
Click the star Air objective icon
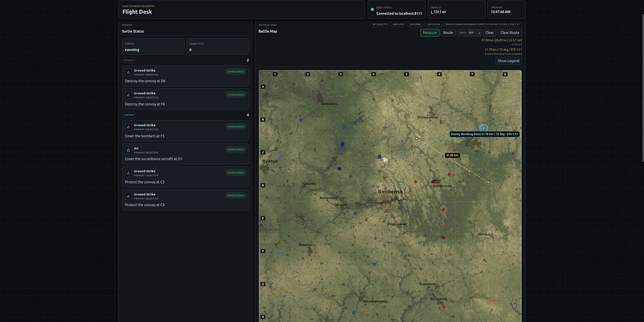128,150
